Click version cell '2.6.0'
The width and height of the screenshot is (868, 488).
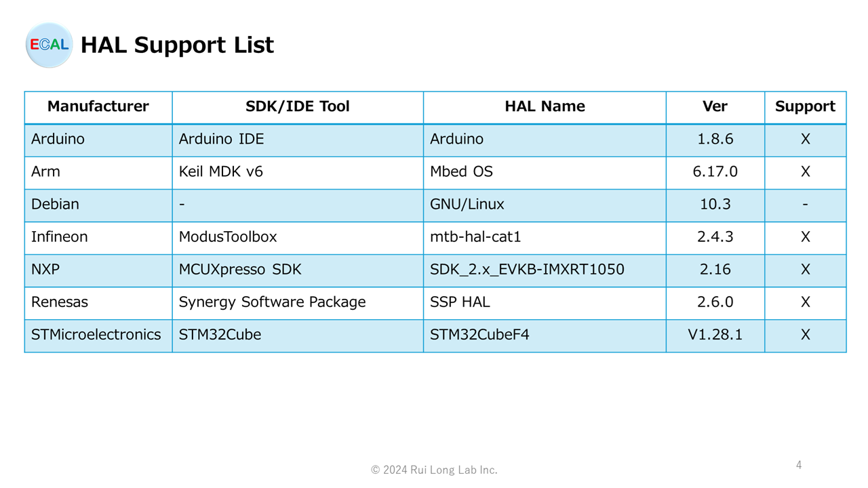point(715,302)
